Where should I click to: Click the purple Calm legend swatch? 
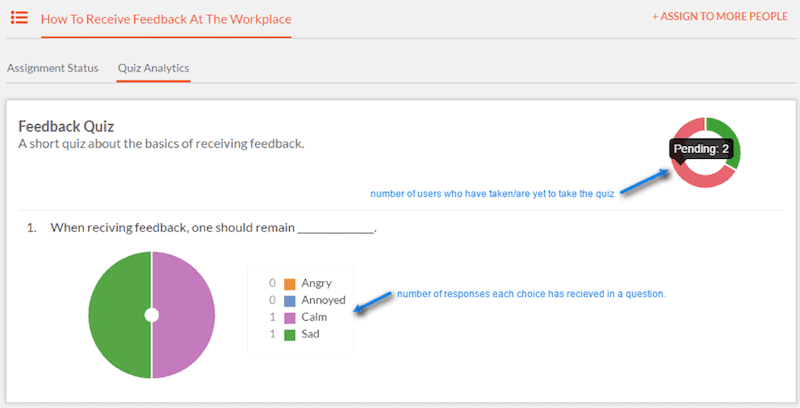(x=290, y=318)
